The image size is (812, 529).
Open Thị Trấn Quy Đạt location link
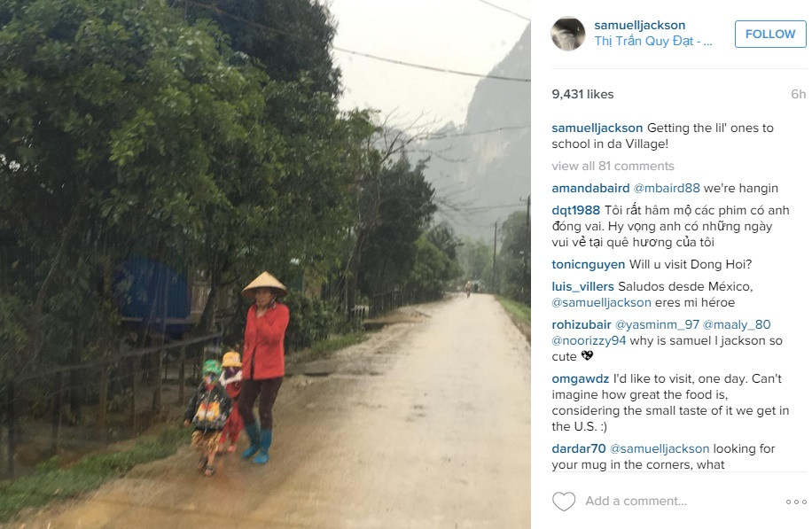(653, 42)
